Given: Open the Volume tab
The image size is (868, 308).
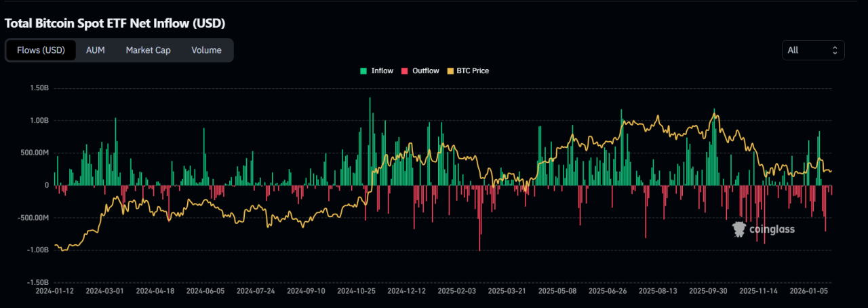Looking at the screenshot, I should point(206,50).
